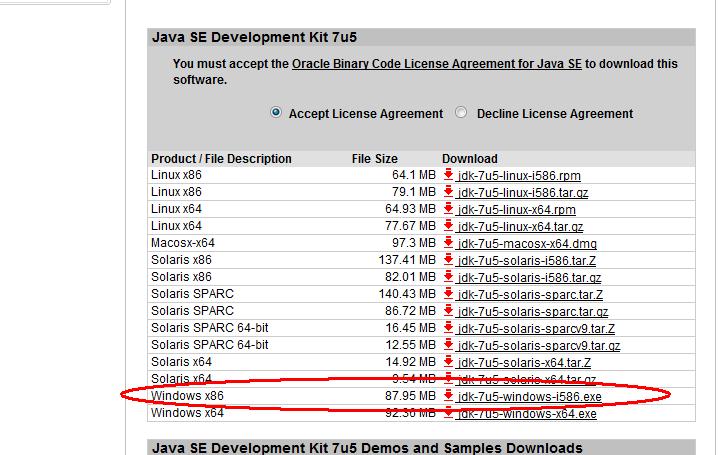Click the 86.72 MB file size cell
The height and width of the screenshot is (455, 720).
tap(410, 310)
